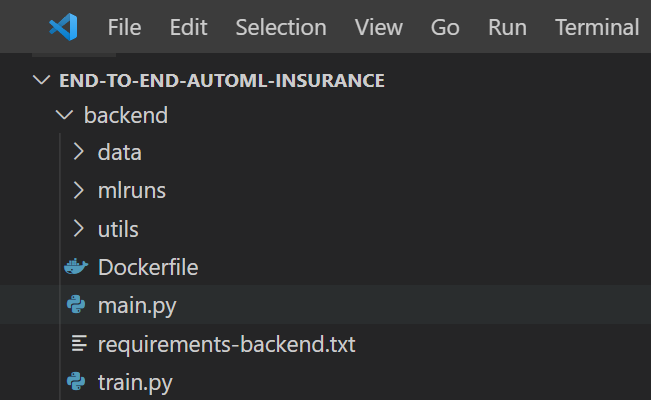
Task: Open the Terminal menu
Action: [x=597, y=28]
